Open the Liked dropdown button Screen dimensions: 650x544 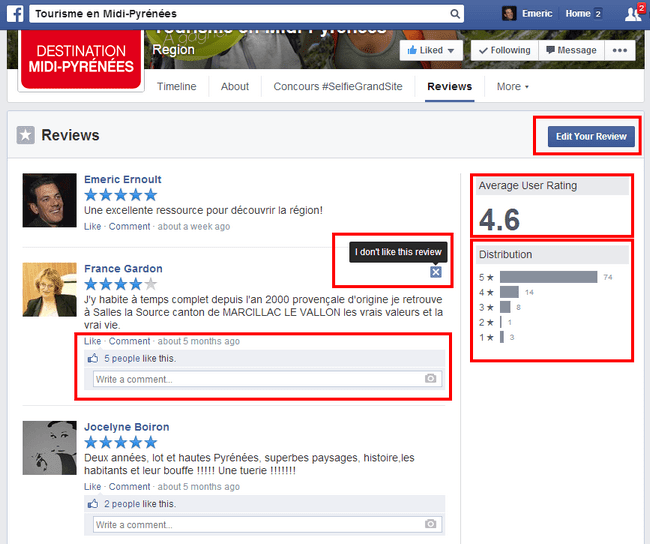431,50
